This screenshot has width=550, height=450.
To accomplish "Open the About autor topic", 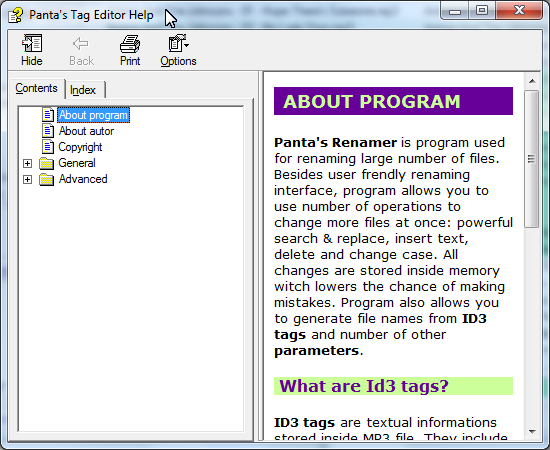I will [86, 131].
